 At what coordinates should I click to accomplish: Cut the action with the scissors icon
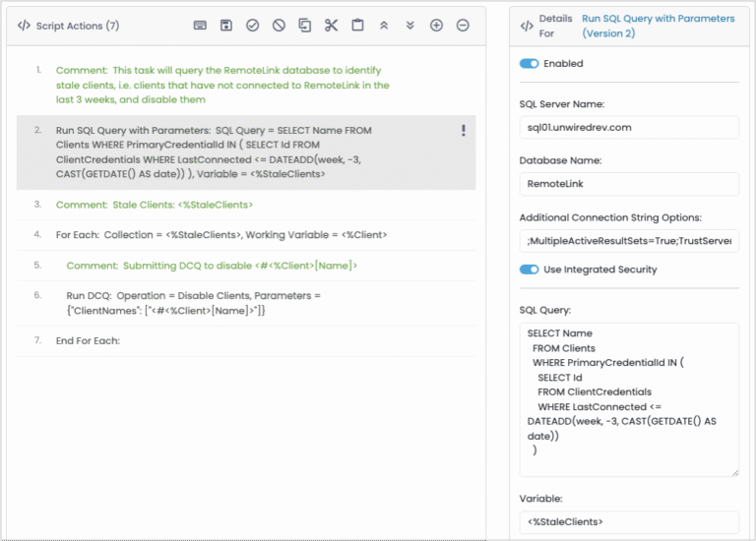coord(331,26)
